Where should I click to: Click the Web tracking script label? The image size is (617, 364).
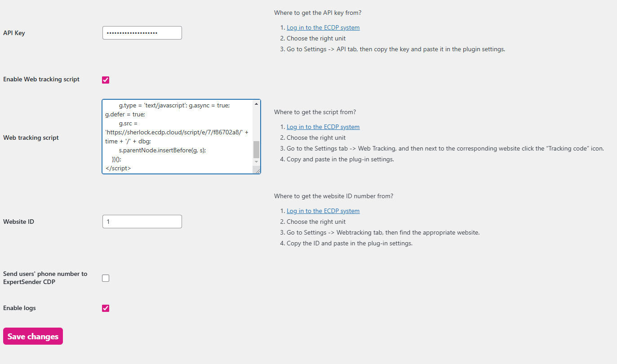[x=31, y=138]
